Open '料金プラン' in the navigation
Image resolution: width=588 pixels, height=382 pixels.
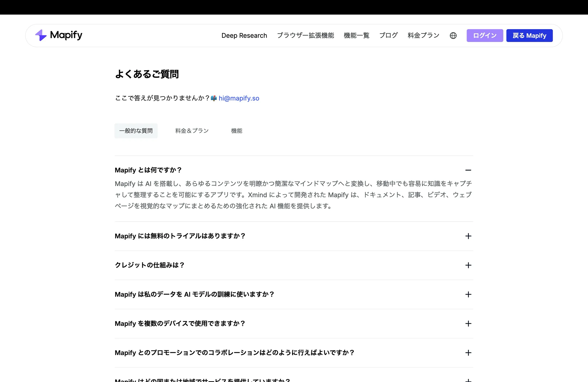click(x=424, y=36)
